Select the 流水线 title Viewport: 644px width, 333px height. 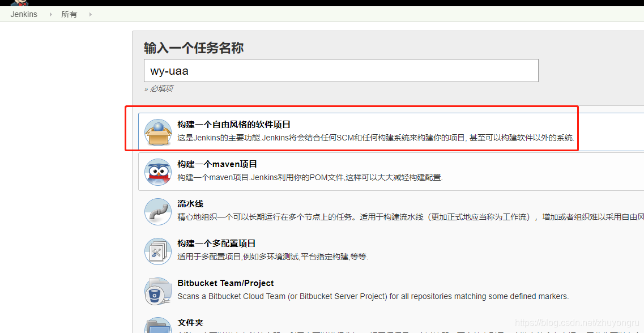click(190, 204)
